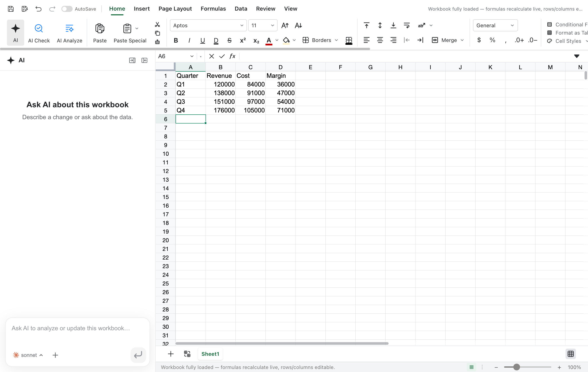Click the Decrease font size icon

298,25
